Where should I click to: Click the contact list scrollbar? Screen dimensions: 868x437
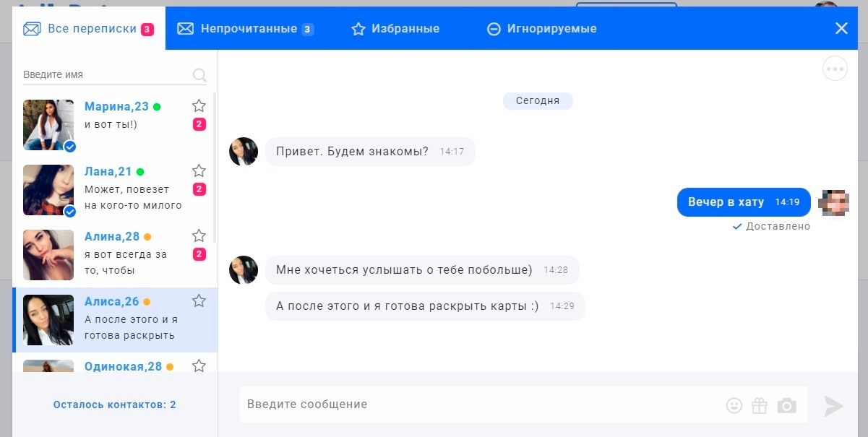(215, 168)
